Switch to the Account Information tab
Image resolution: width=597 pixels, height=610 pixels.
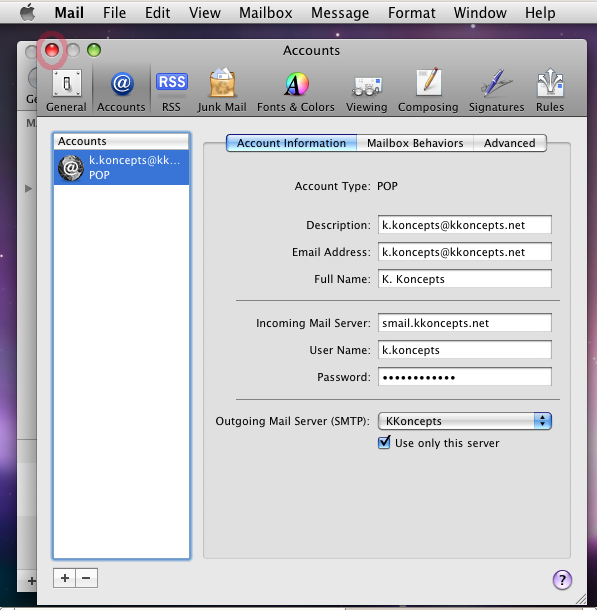(x=291, y=143)
